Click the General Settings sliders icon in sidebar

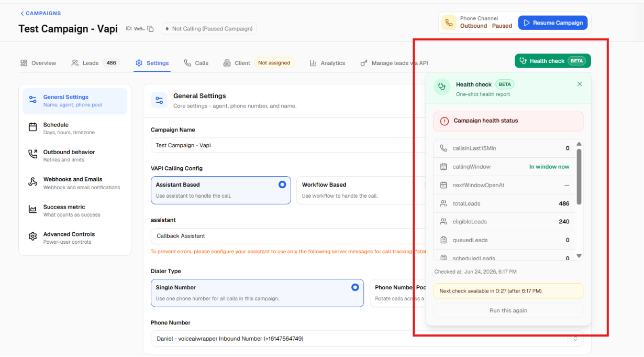pos(33,100)
